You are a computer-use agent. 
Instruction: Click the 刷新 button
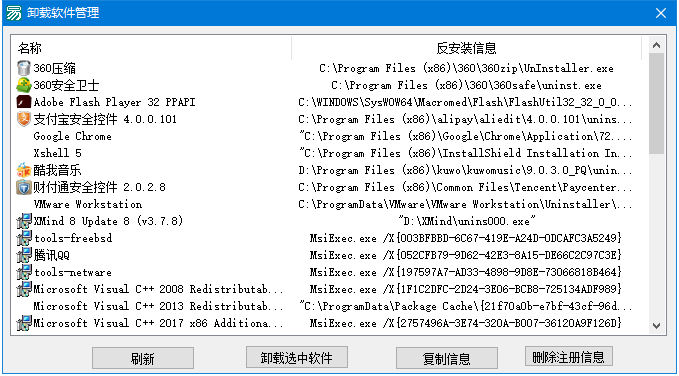pos(142,359)
